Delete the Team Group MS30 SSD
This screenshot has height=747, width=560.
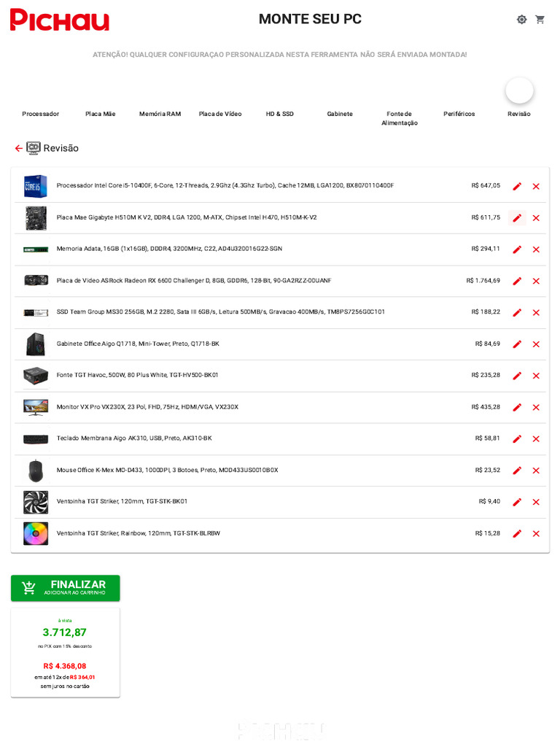tap(536, 312)
